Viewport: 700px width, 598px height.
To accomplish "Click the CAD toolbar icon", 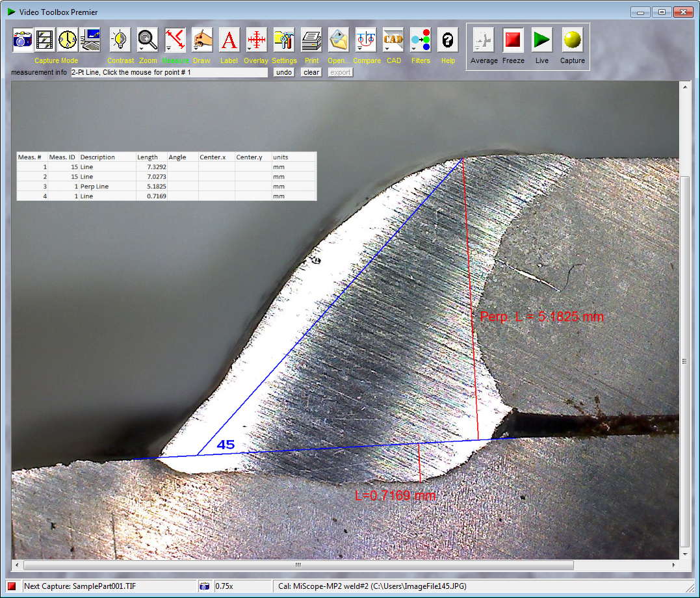I will [x=393, y=40].
